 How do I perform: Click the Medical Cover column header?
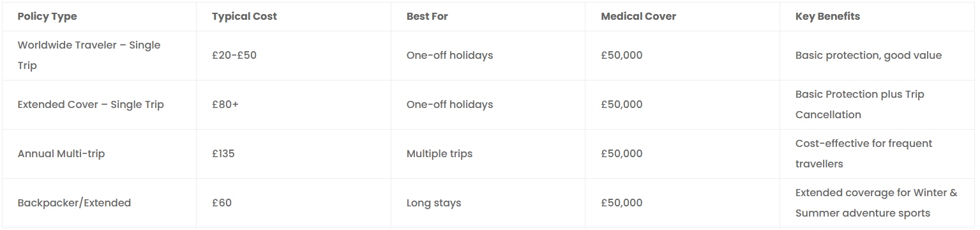638,17
